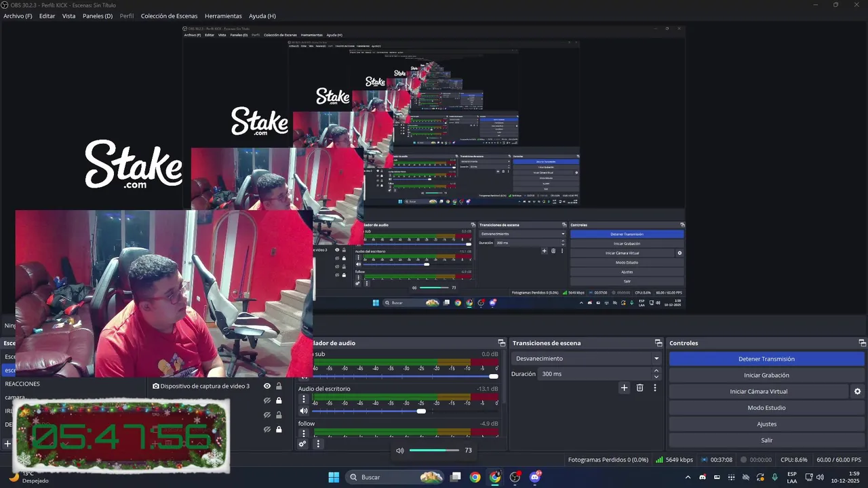Click the Salir button
This screenshot has height=488, width=868.
pyautogui.click(x=766, y=441)
